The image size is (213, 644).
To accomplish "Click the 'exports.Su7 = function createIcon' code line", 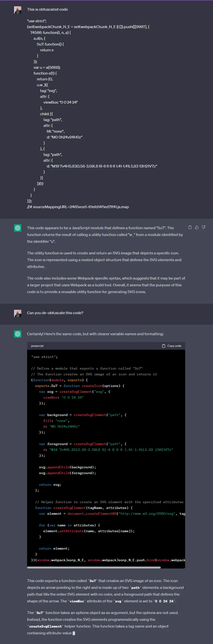I will [x=79, y=386].
